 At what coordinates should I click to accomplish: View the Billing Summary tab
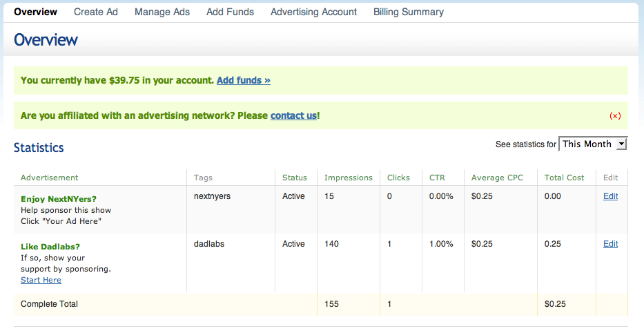tap(409, 12)
